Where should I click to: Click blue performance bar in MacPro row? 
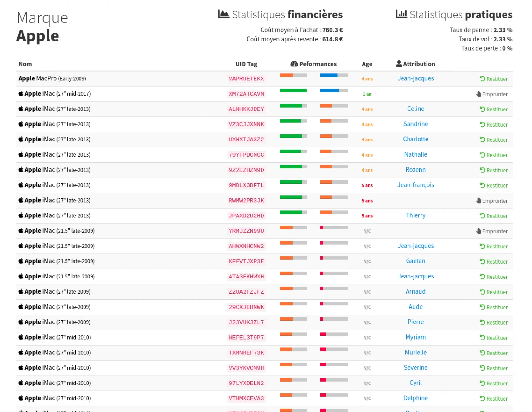click(x=329, y=75)
